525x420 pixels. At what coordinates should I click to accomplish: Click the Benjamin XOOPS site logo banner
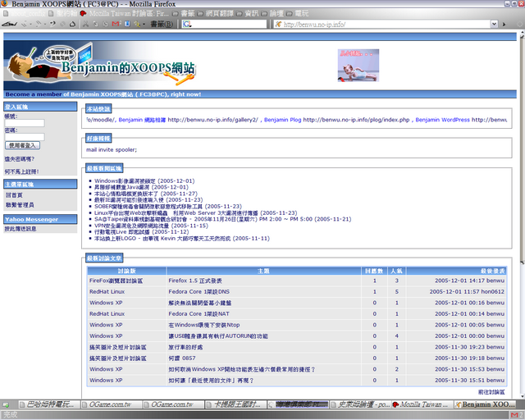tap(98, 64)
